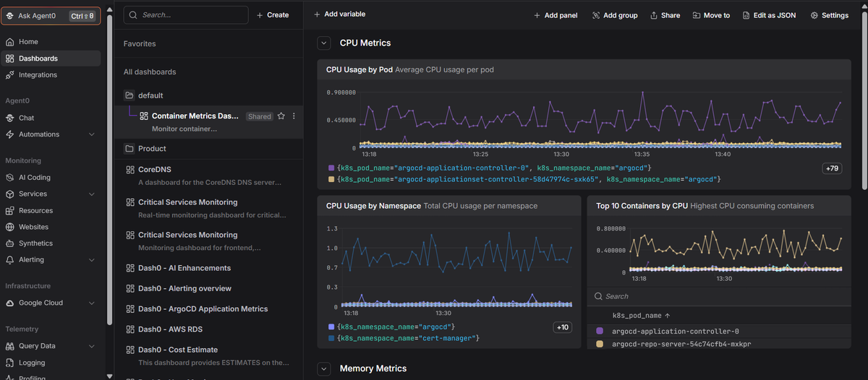
Task: Open the Websites menu item
Action: [51, 227]
